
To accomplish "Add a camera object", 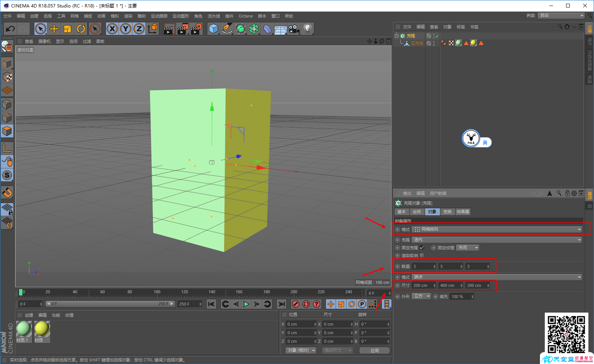I will pos(294,29).
